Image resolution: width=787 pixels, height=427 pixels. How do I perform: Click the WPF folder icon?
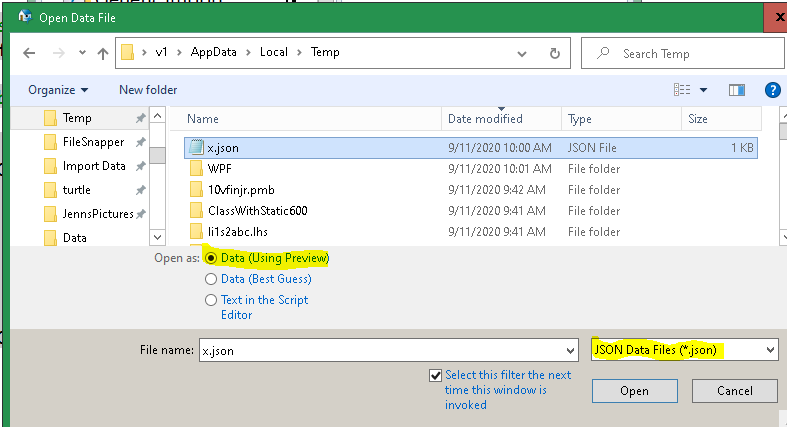click(x=196, y=169)
